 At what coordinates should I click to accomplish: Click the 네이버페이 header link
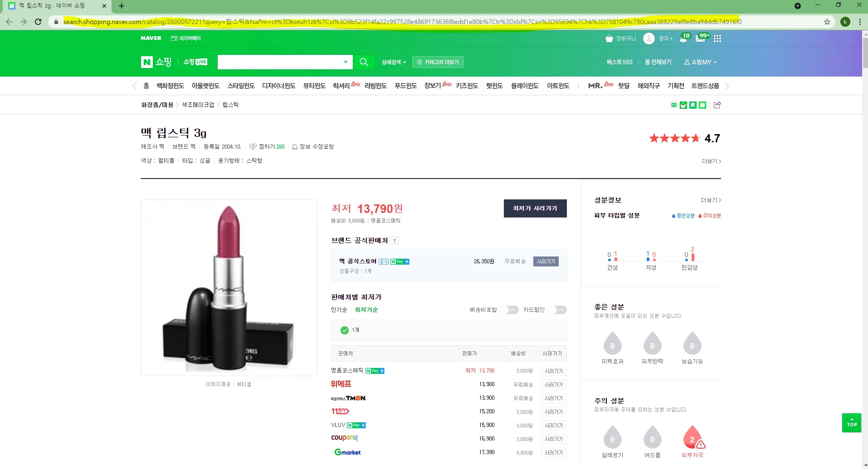click(x=186, y=39)
